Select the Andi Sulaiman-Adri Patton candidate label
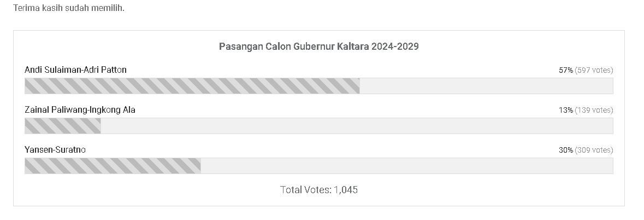644x220 pixels. [x=75, y=70]
